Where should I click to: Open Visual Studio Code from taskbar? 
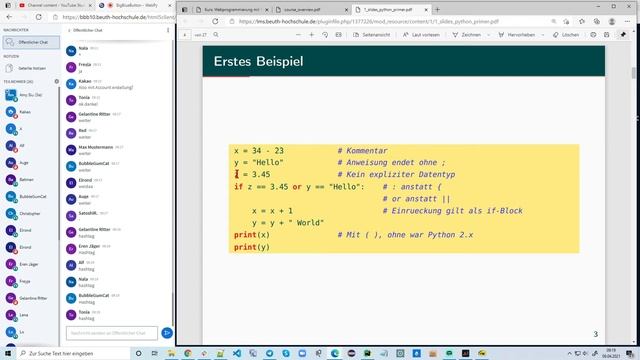(237, 353)
